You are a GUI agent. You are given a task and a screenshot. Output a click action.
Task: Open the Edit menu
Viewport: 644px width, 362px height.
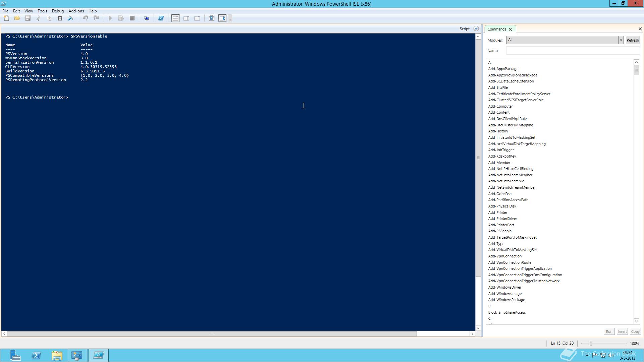click(x=16, y=11)
